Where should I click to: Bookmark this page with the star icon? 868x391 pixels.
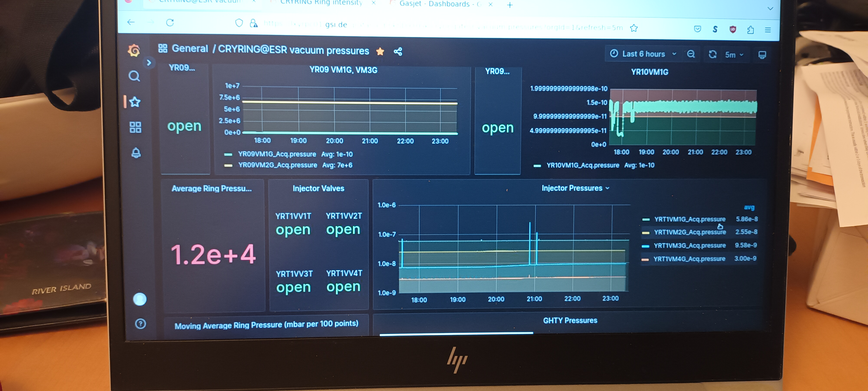(x=634, y=28)
